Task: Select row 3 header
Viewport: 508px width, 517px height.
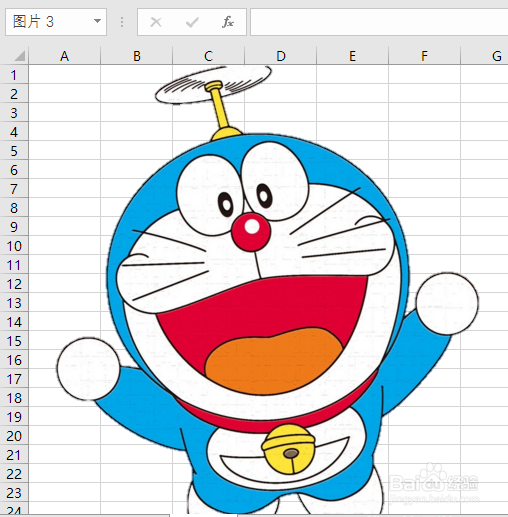Action: tap(14, 112)
